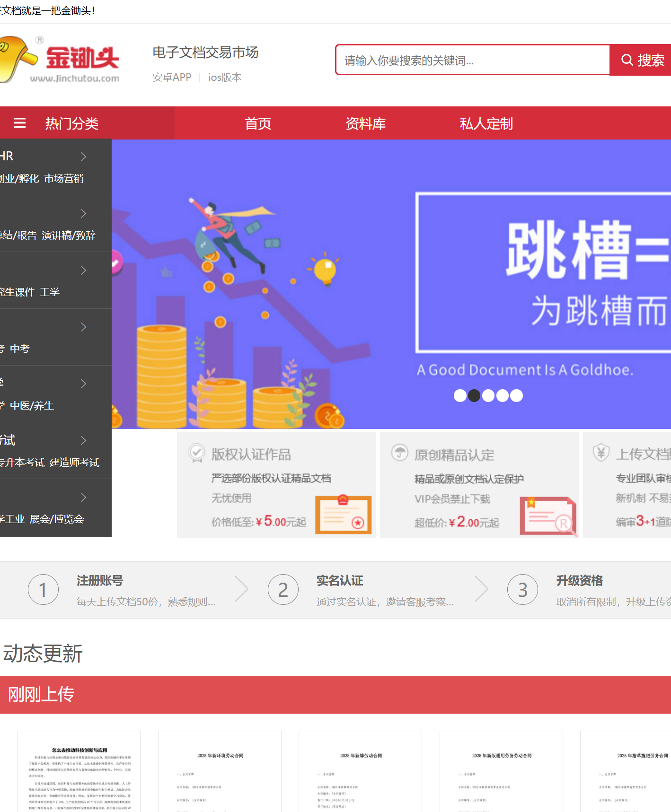
Task: Click the price text ¥2.00元起
Action: pyautogui.click(x=474, y=522)
